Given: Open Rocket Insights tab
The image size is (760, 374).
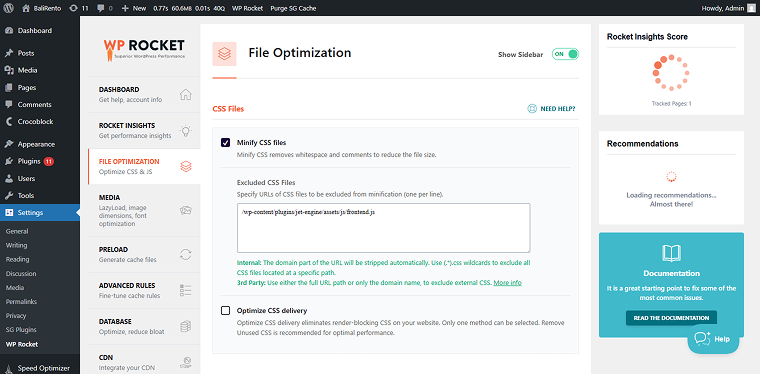Looking at the screenshot, I should coord(144,130).
